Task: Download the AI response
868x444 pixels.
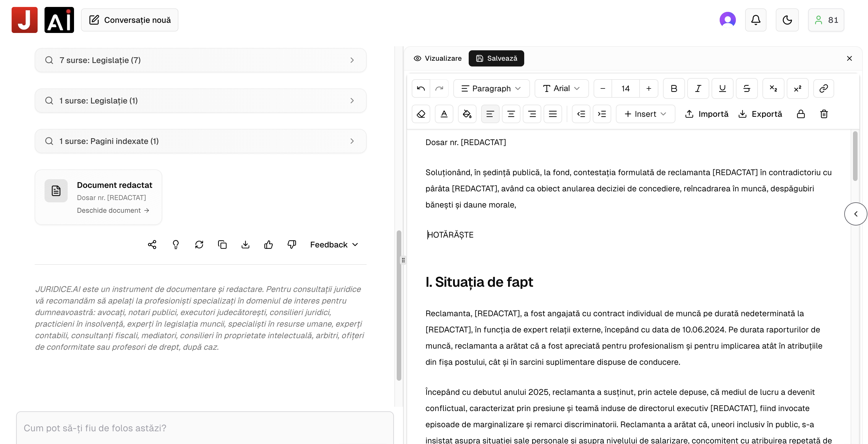Action: coord(245,245)
